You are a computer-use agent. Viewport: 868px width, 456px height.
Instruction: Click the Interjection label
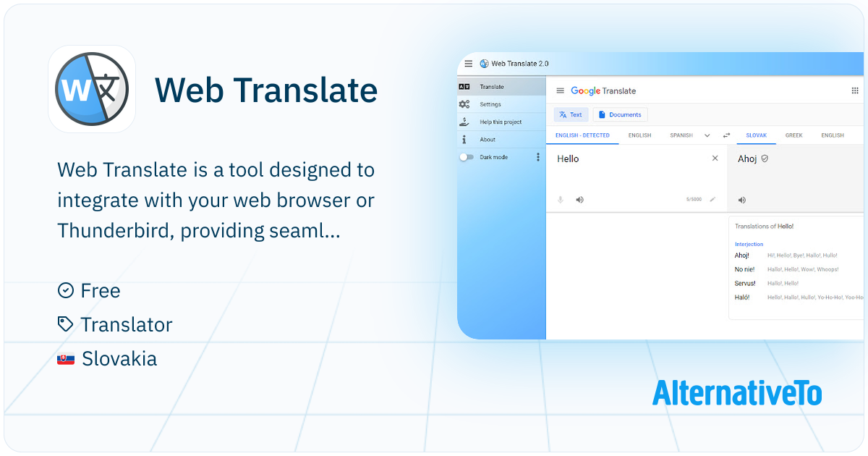(x=749, y=244)
